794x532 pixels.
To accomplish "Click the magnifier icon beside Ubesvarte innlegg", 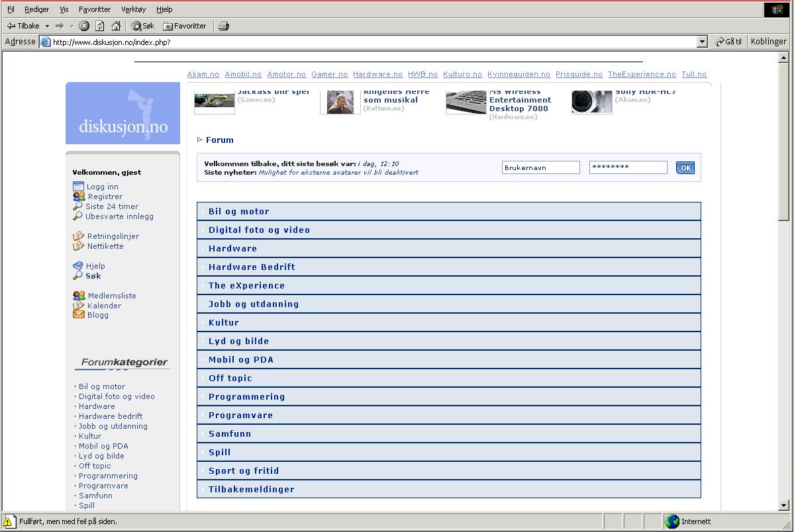I will pyautogui.click(x=77, y=216).
